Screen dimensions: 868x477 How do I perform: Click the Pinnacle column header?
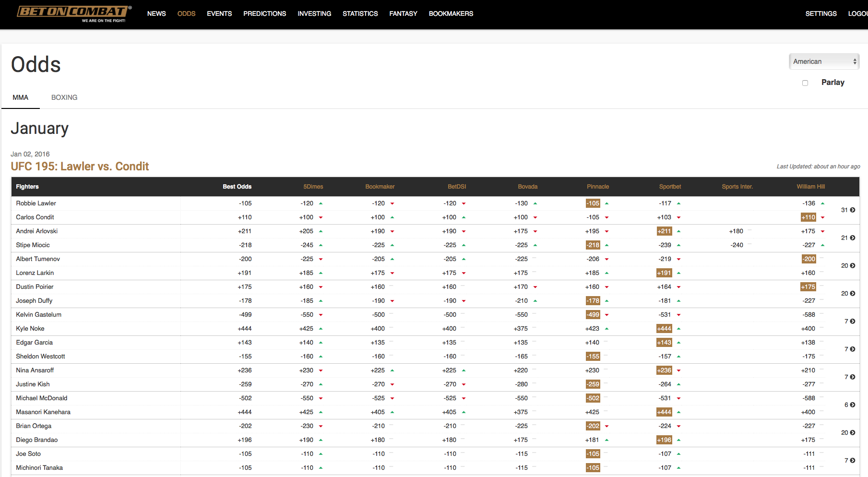pos(598,187)
